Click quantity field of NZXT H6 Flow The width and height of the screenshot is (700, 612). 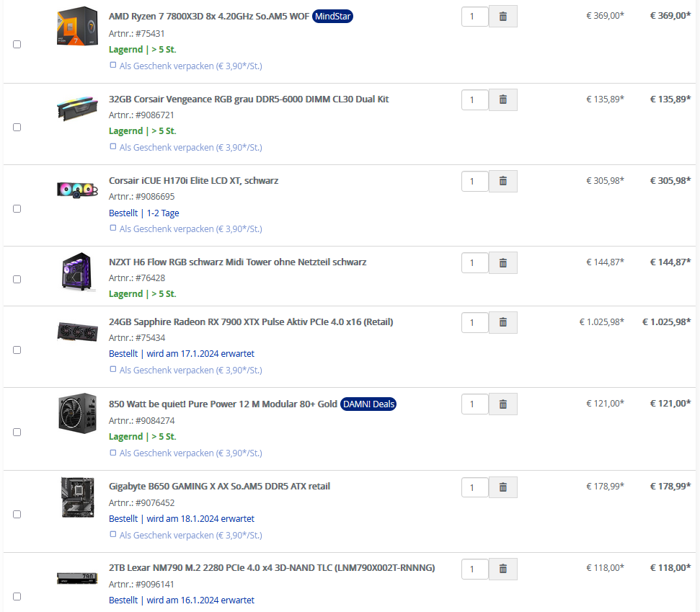475,263
